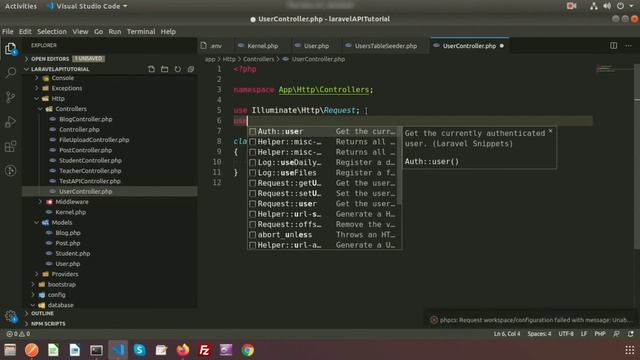The height and width of the screenshot is (360, 640).
Task: Click the suggestion list scrollbar
Action: pyautogui.click(x=400, y=165)
